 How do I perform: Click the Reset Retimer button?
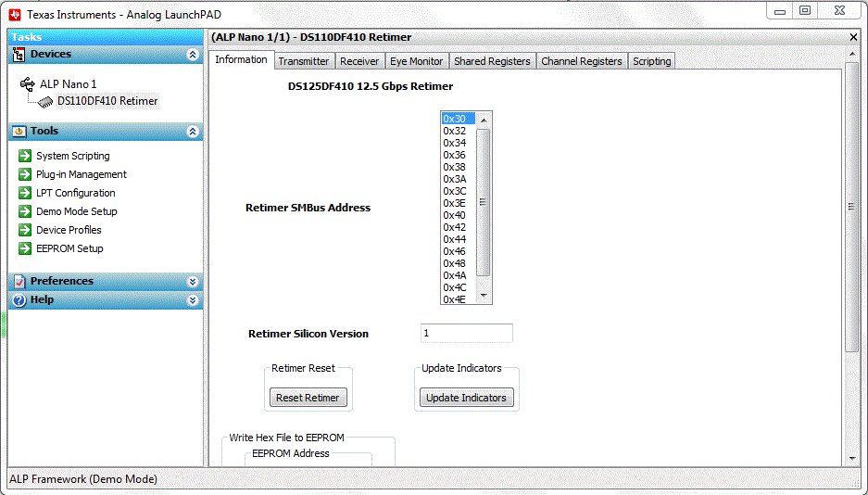coord(308,398)
